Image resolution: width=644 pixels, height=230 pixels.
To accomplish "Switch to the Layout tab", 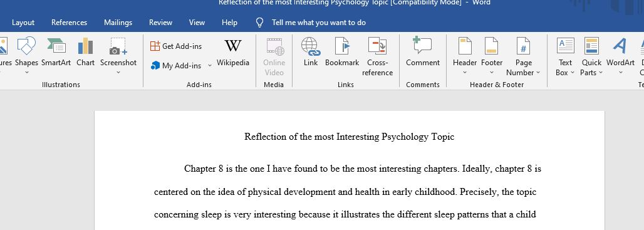I will pyautogui.click(x=23, y=23).
